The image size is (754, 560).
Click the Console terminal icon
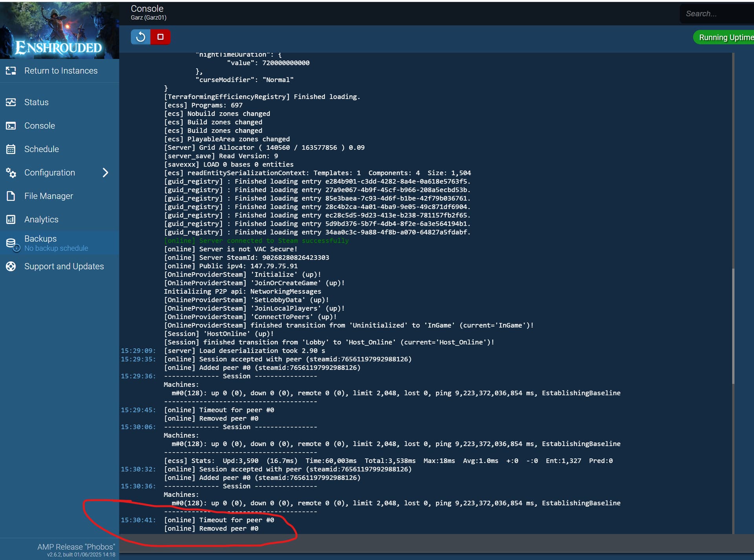(x=11, y=126)
